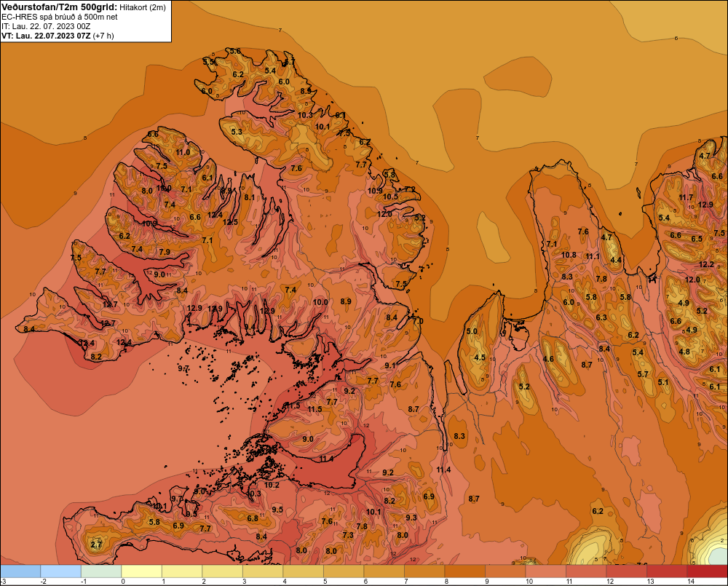Click the legend tick label 14
This screenshot has width=728, height=586.
[x=690, y=582]
